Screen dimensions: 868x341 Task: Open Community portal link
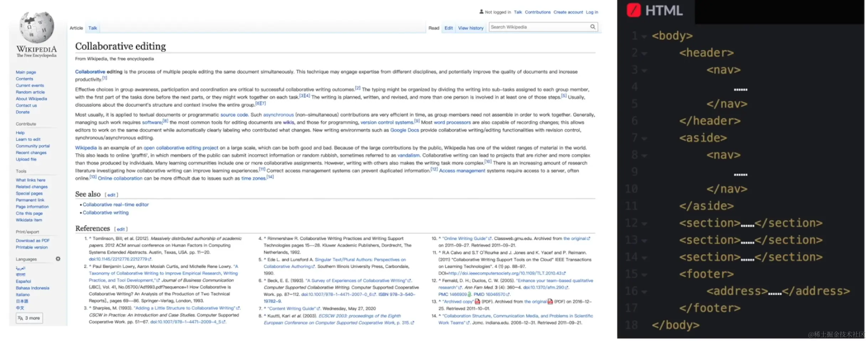(x=33, y=146)
